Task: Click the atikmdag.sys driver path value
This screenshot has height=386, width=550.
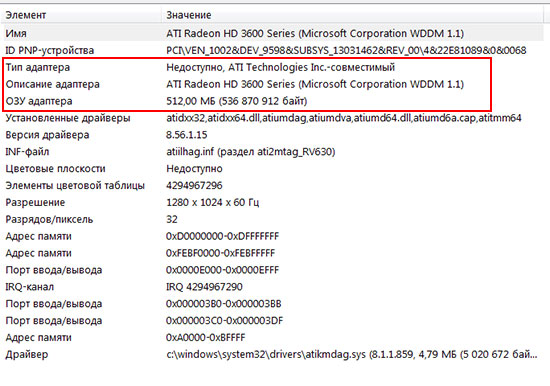Action: [352, 354]
